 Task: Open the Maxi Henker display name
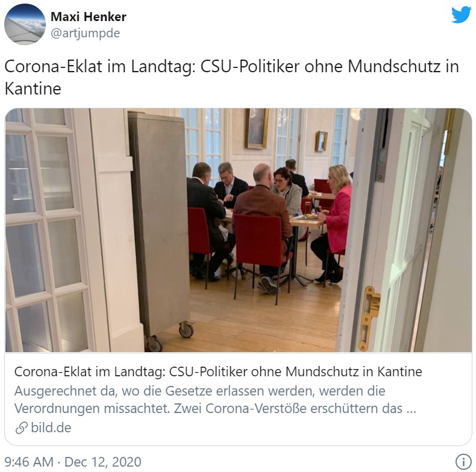(x=89, y=17)
